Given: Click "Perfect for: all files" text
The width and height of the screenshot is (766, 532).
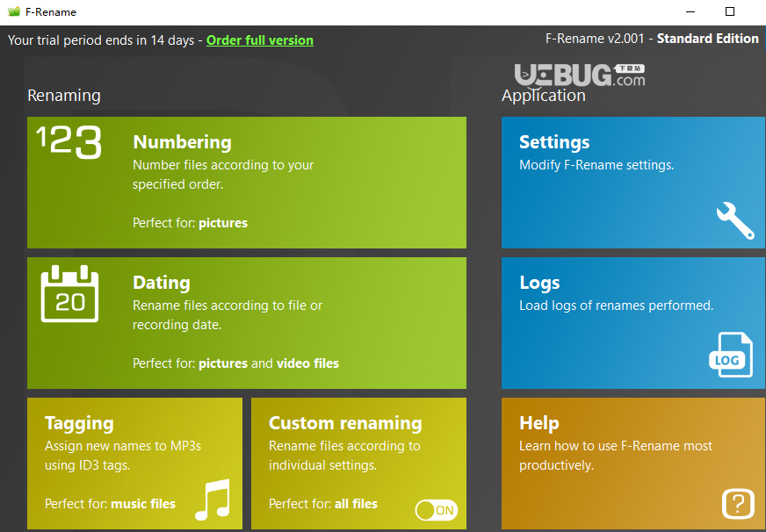Looking at the screenshot, I should click(x=323, y=504).
